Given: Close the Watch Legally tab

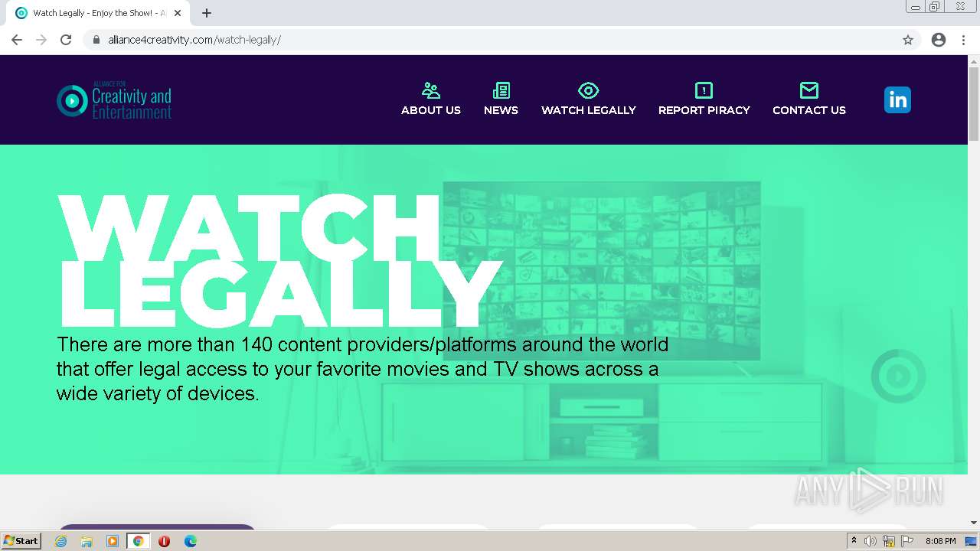Looking at the screenshot, I should [x=178, y=13].
